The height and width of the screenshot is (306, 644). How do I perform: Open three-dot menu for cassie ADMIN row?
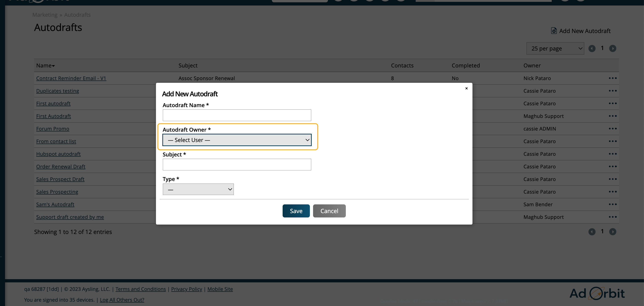click(x=612, y=129)
